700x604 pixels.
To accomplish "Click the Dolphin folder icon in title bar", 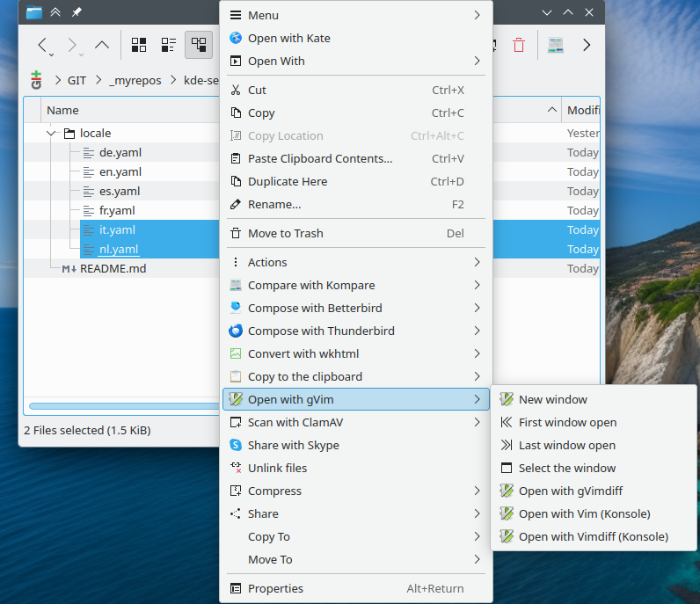I will [x=34, y=12].
